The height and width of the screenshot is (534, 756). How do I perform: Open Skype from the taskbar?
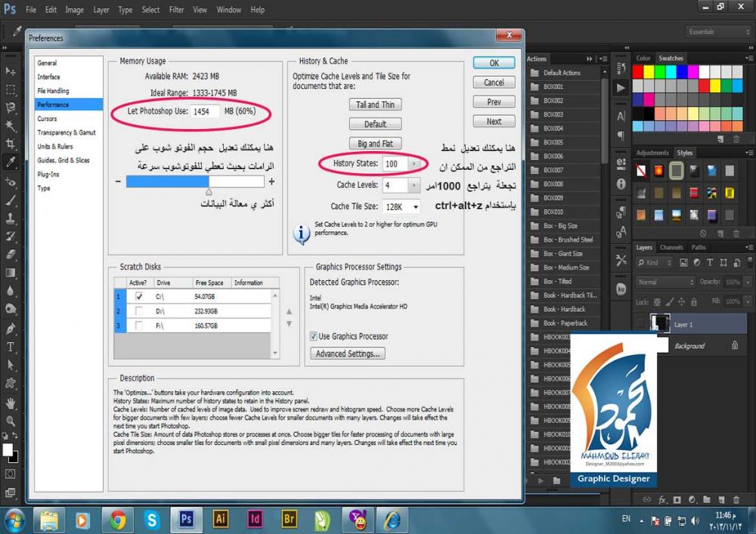pyautogui.click(x=152, y=520)
